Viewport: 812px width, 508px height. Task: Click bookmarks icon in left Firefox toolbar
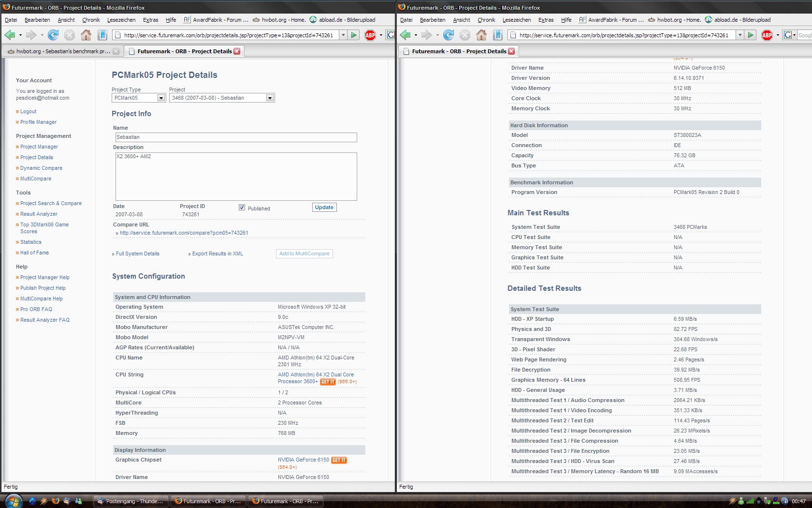[102, 35]
